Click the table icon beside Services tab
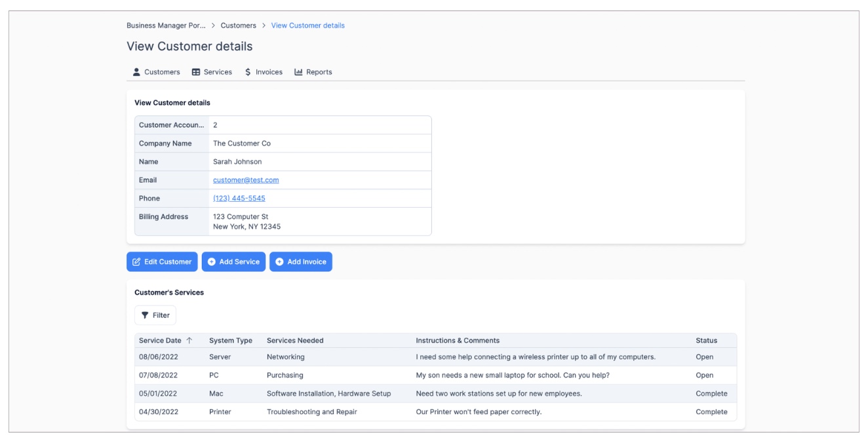The image size is (868, 443). (196, 72)
